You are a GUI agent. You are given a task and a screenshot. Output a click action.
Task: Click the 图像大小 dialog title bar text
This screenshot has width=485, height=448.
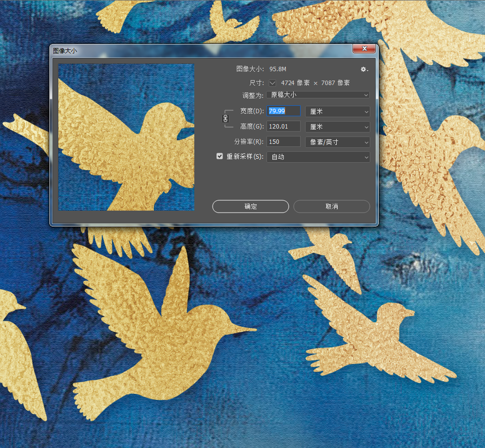click(x=65, y=51)
